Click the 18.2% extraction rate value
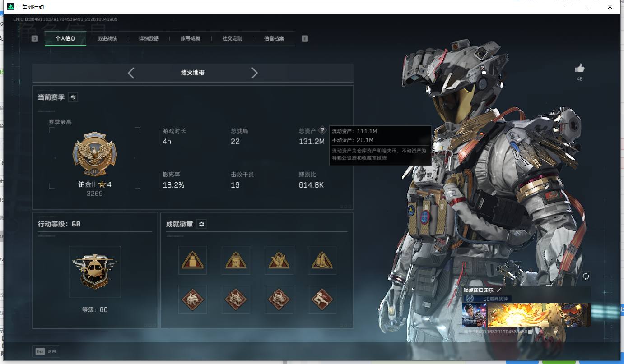 point(173,185)
